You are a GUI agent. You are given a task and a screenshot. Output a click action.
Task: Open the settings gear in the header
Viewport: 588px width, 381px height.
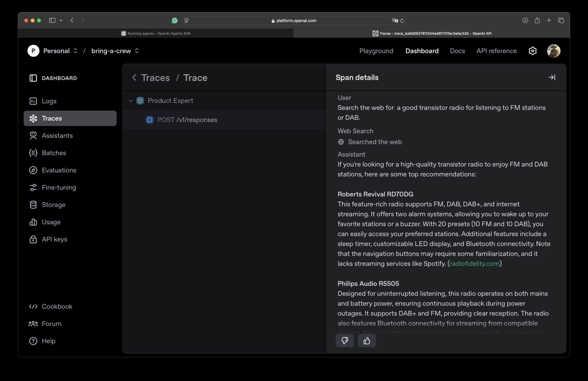[532, 51]
